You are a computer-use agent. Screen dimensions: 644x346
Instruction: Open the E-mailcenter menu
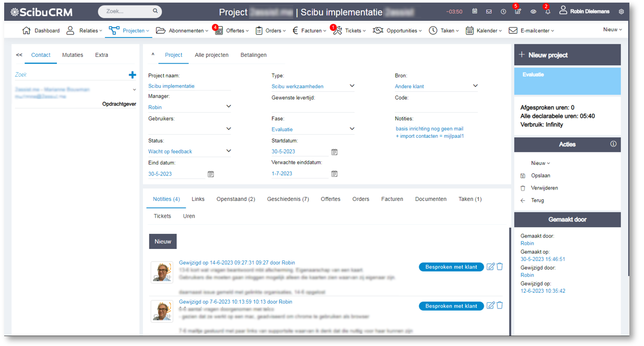[x=531, y=31]
